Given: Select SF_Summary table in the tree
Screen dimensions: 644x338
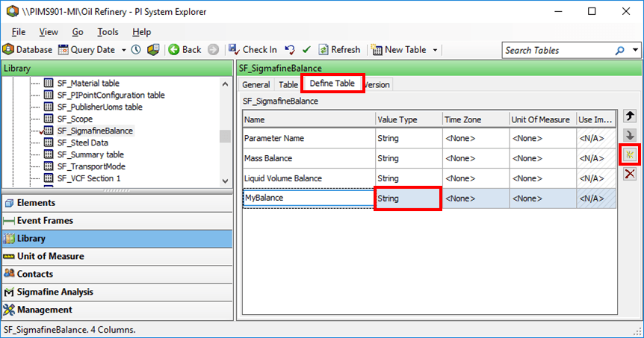Looking at the screenshot, I should (90, 154).
